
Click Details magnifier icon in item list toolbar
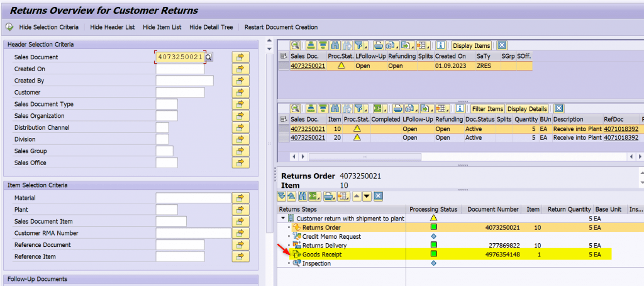pos(295,108)
